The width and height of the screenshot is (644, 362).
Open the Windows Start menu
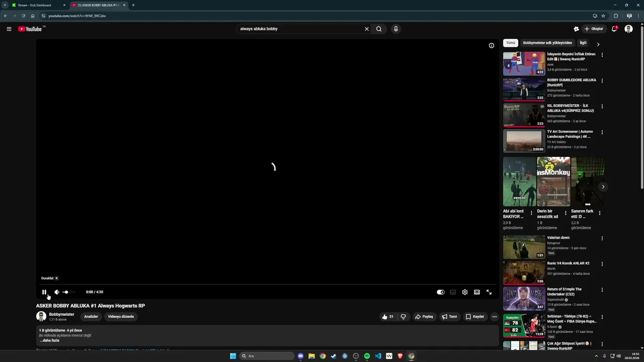click(x=233, y=356)
